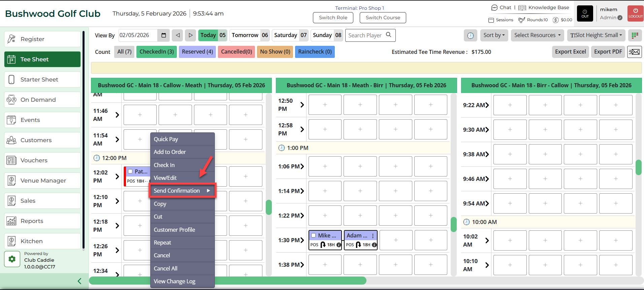Tick the Pat booking checkbox at 12:02 PM
Image resolution: width=644 pixels, height=290 pixels.
130,171
